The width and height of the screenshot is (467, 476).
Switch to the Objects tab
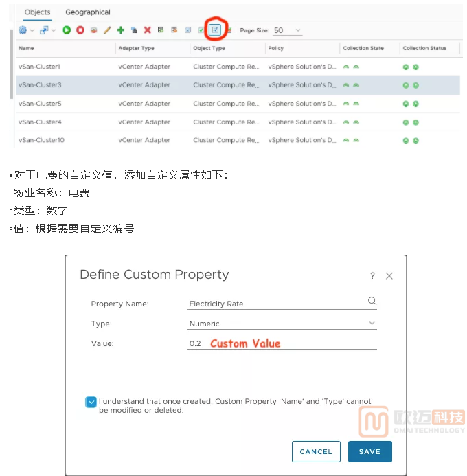[x=37, y=12]
